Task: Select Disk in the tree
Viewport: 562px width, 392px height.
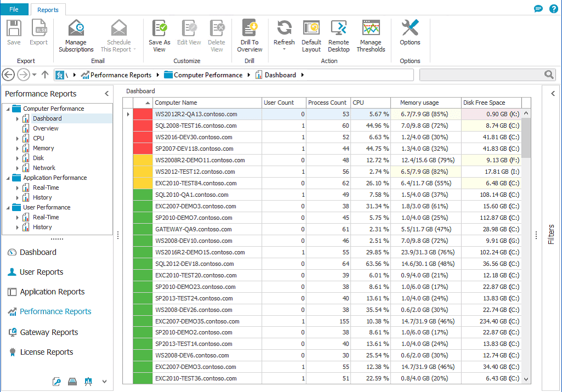Action: [38, 158]
